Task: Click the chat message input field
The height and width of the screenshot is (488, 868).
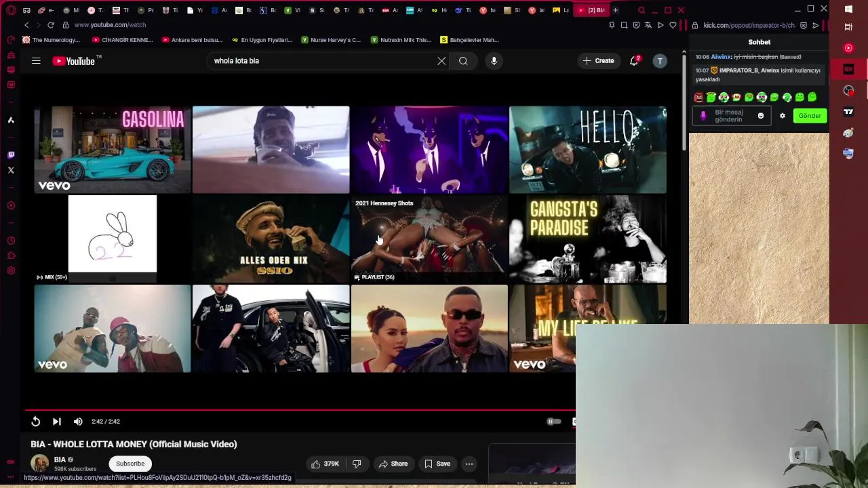Action: tap(731, 116)
